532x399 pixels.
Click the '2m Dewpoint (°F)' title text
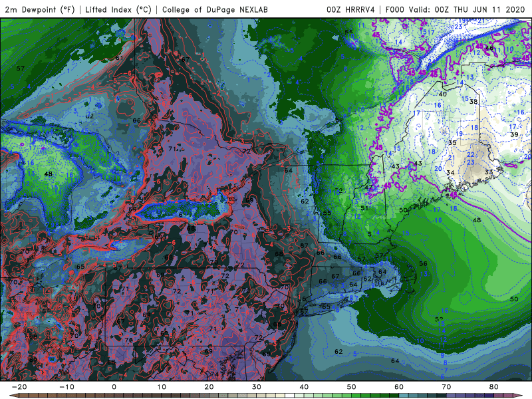click(x=40, y=9)
